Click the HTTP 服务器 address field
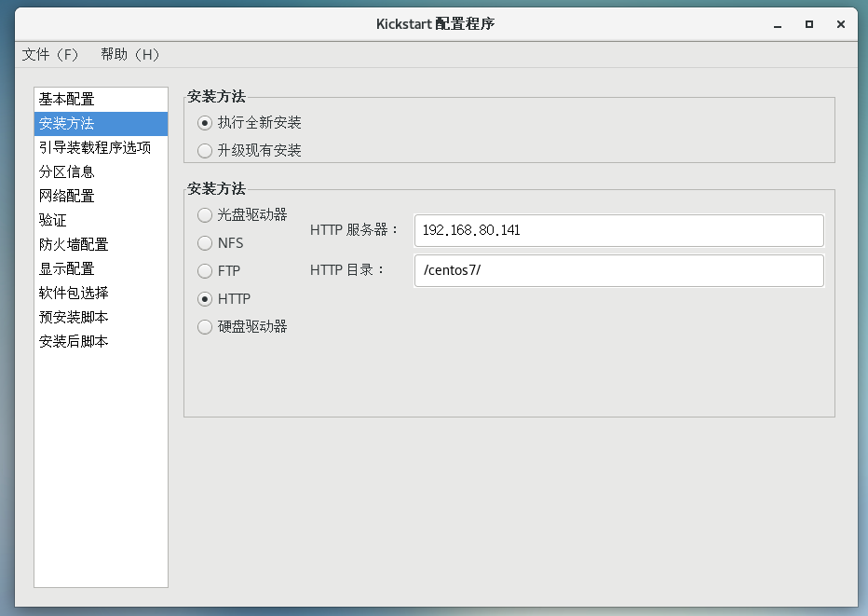Viewport: 868px width, 616px height. 619,230
